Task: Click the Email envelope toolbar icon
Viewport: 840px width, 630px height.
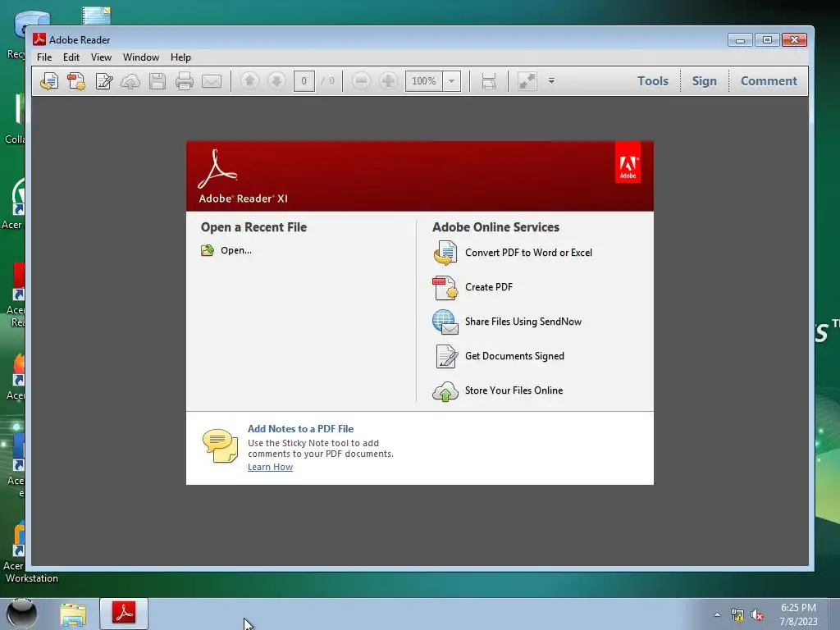Action: point(212,81)
